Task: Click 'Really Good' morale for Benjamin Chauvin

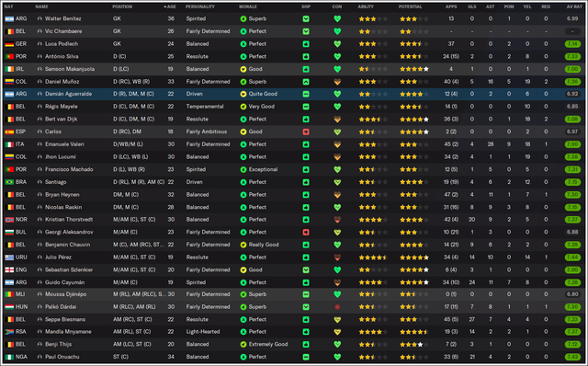Action: click(264, 245)
